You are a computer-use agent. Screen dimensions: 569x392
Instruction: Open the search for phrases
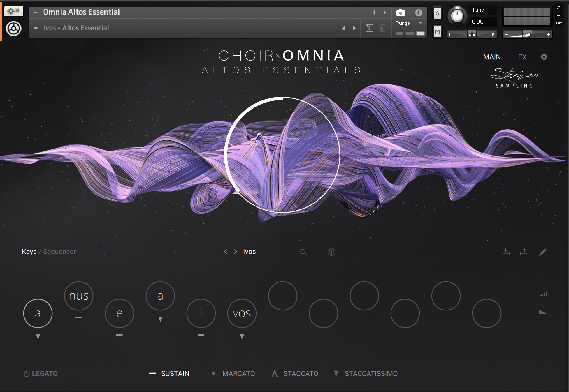(303, 252)
